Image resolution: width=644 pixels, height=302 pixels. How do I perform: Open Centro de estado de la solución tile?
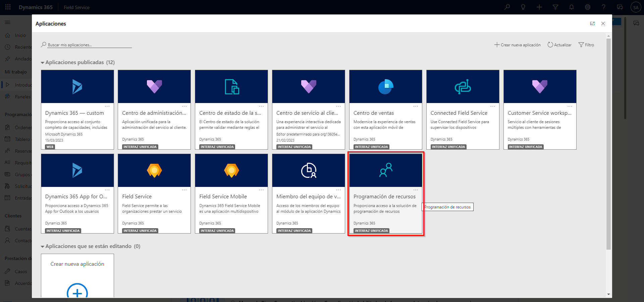231,110
